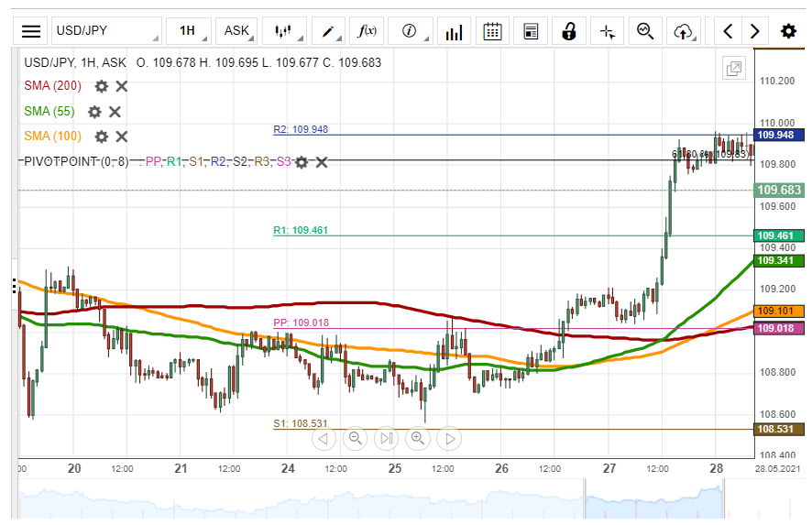Viewport: 812px width, 525px height.
Task: Open chart settings gear in toolbar
Action: 787,31
